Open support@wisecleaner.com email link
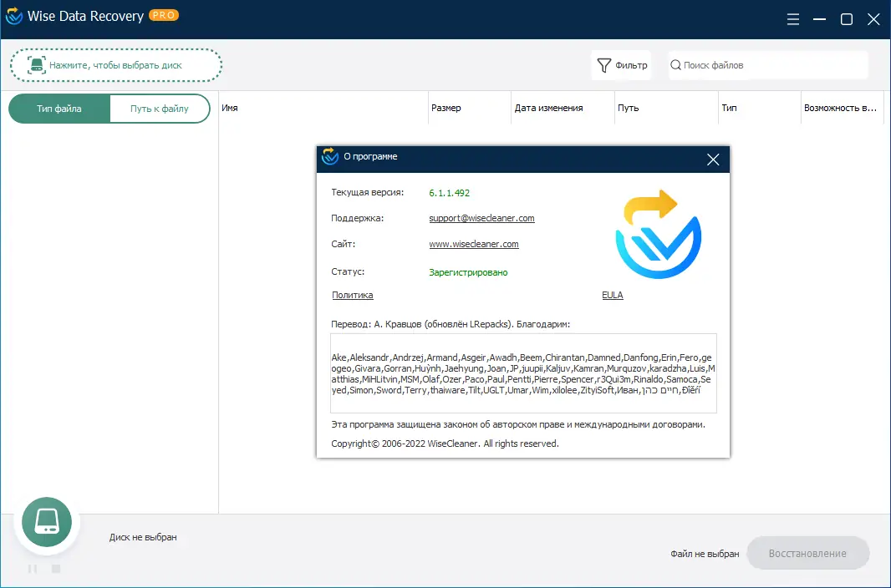Viewport: 891px width, 588px height. pyautogui.click(x=482, y=218)
